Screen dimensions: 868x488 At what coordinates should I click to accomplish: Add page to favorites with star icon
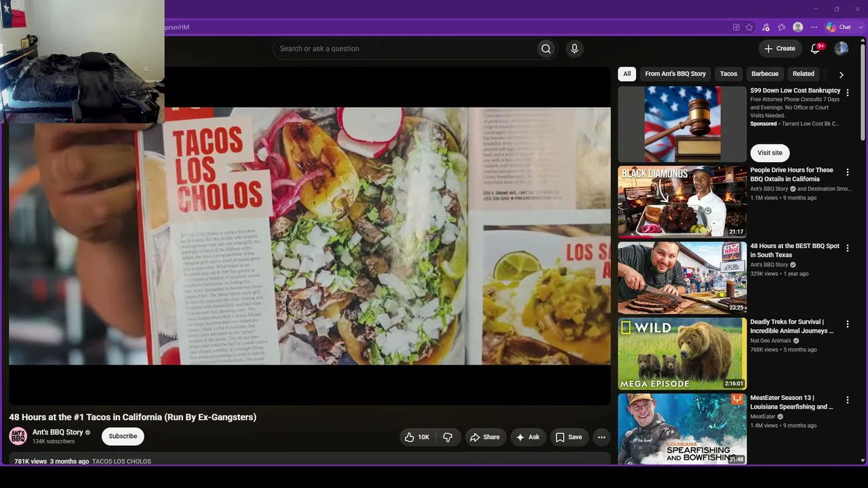(749, 27)
